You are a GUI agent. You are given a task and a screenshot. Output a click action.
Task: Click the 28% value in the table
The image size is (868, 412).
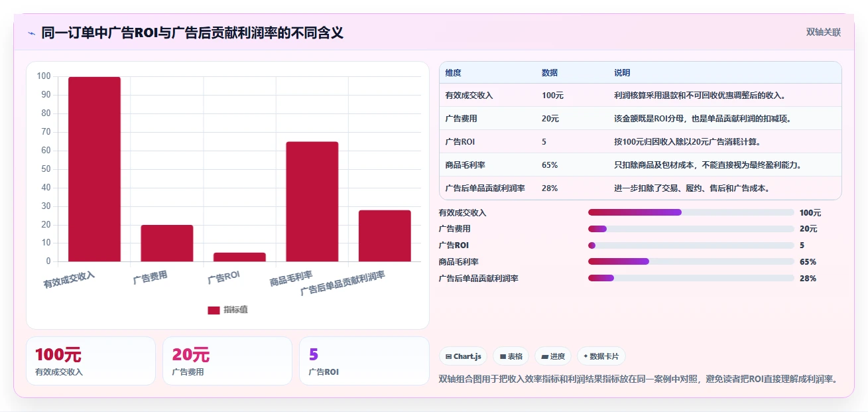[550, 188]
